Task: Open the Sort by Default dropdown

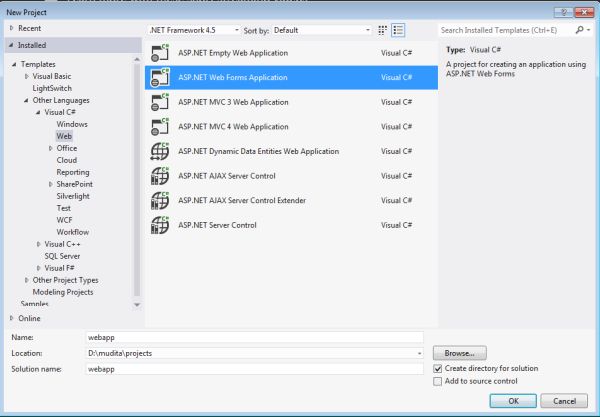Action: click(322, 30)
